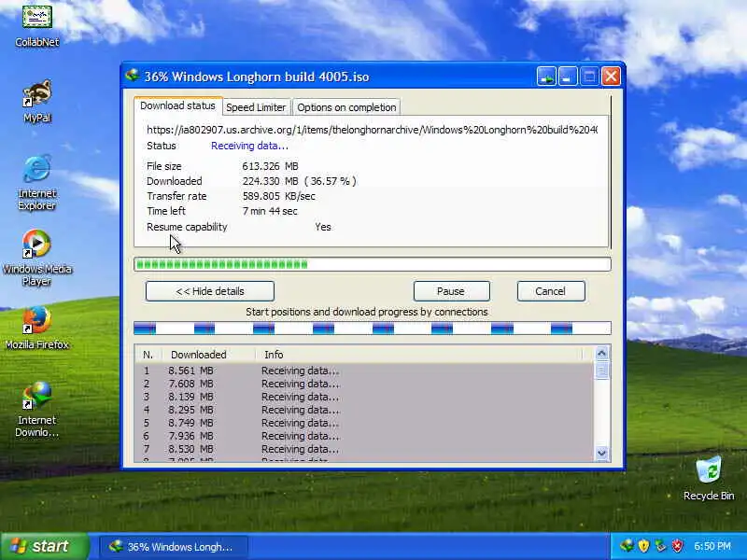Screen dimensions: 747x560
Task: Select connection row 4 with 8.295 MB
Action: click(364, 410)
